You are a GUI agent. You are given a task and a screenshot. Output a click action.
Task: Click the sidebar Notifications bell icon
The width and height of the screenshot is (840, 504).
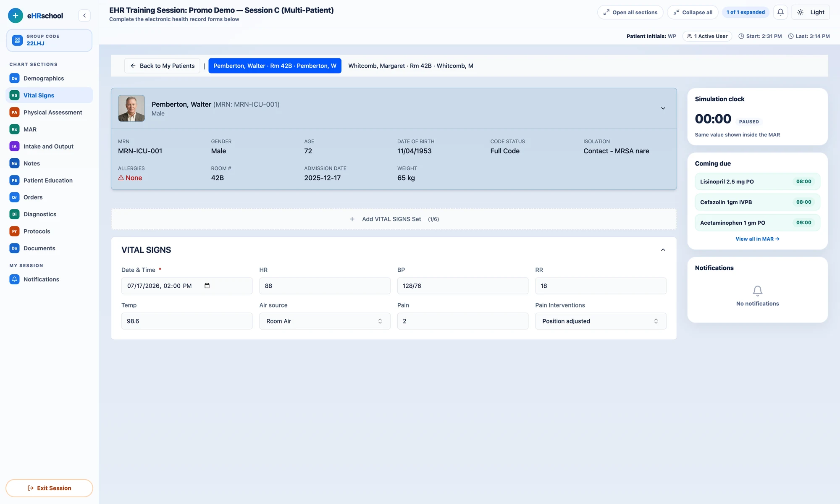[14, 279]
